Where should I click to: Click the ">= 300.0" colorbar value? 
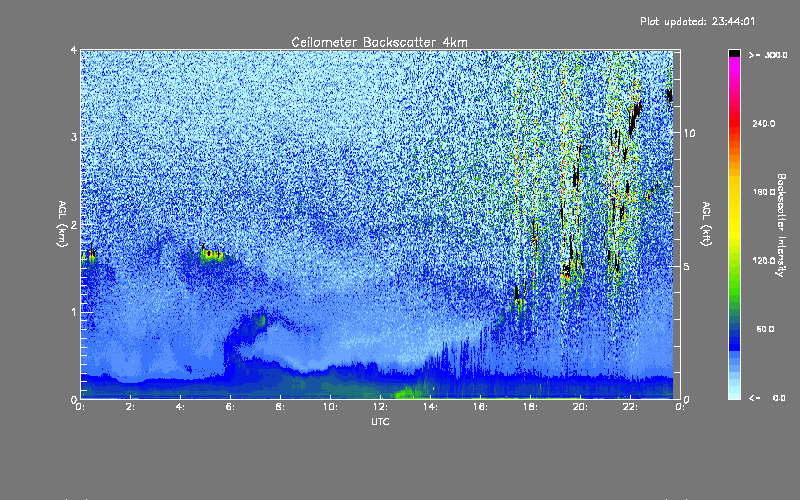[768, 55]
